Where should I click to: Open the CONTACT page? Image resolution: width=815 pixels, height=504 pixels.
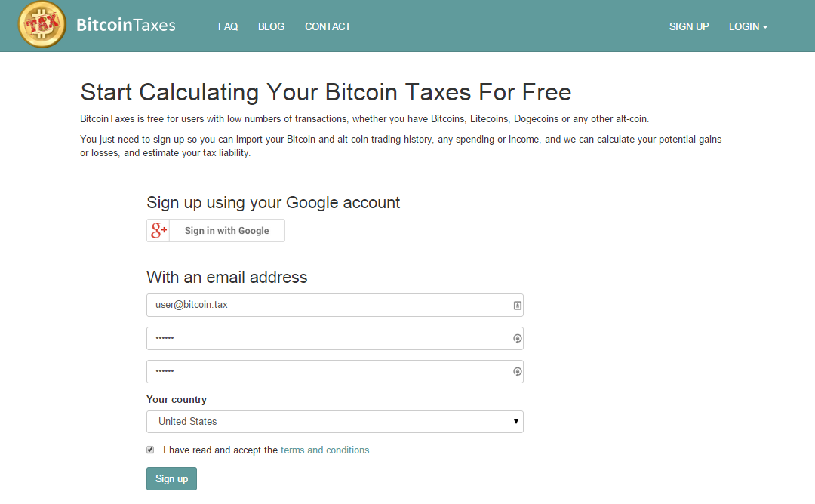coord(328,26)
